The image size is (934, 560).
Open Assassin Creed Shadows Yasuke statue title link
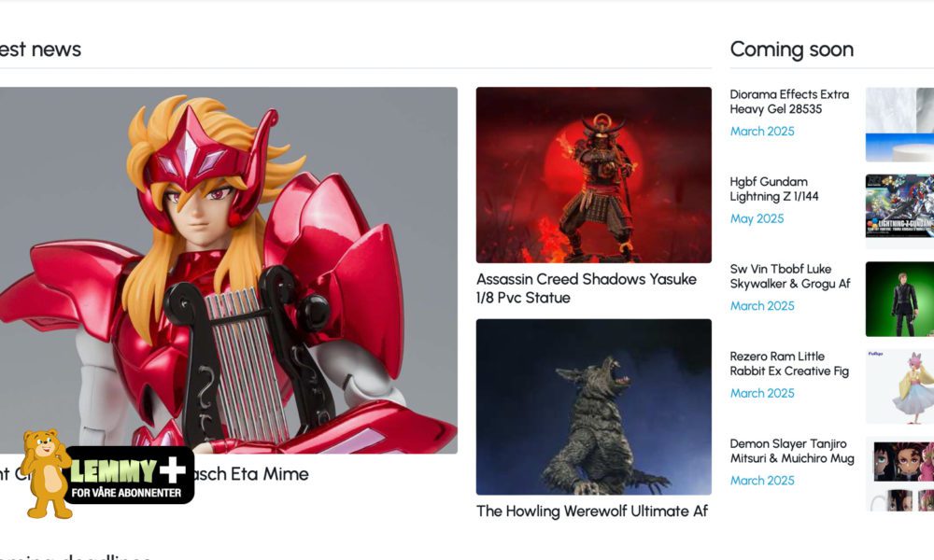[587, 288]
